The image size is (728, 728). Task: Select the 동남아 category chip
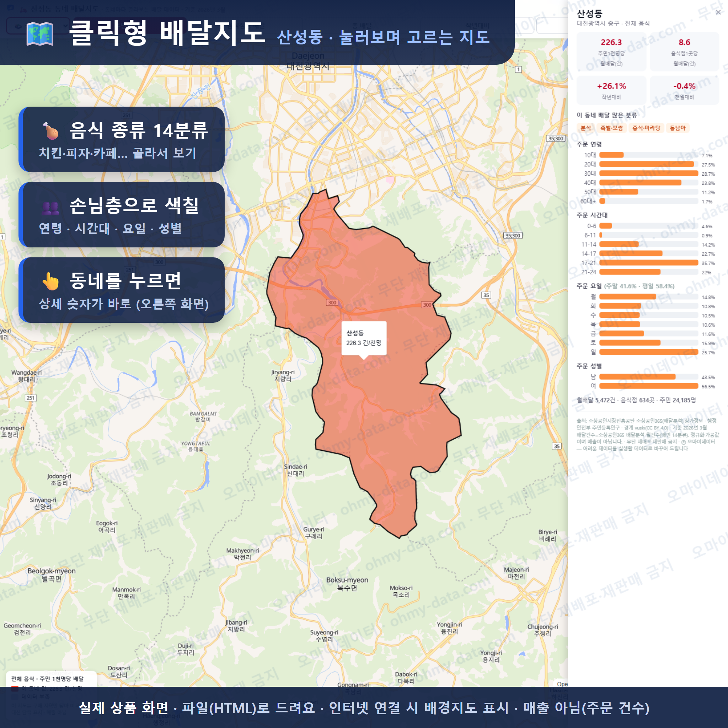(678, 128)
